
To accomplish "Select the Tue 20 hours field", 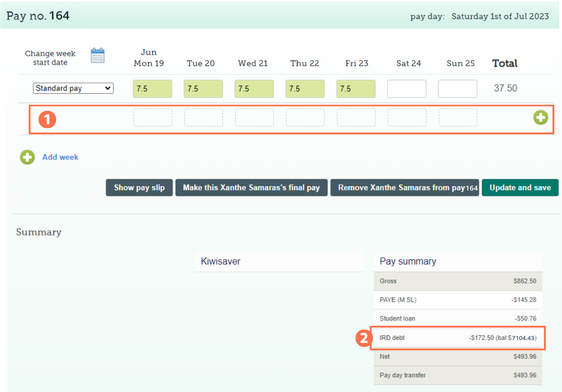I will (x=203, y=89).
